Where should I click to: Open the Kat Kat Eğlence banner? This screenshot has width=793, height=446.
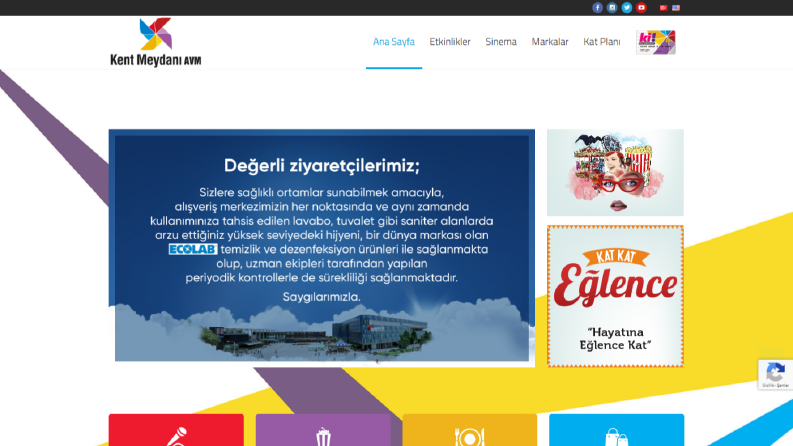click(x=615, y=296)
